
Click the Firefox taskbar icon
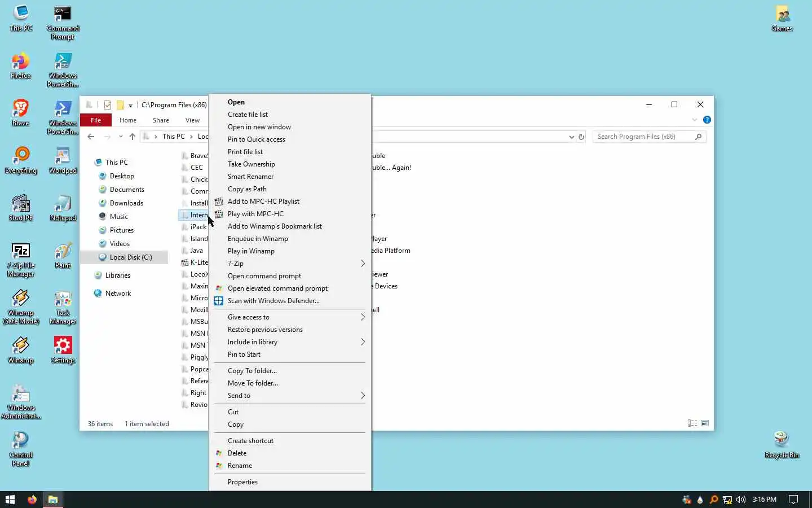pos(32,500)
